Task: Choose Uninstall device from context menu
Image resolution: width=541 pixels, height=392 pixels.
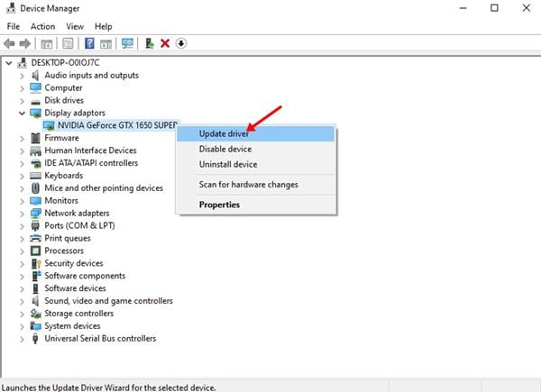Action: pos(256,164)
